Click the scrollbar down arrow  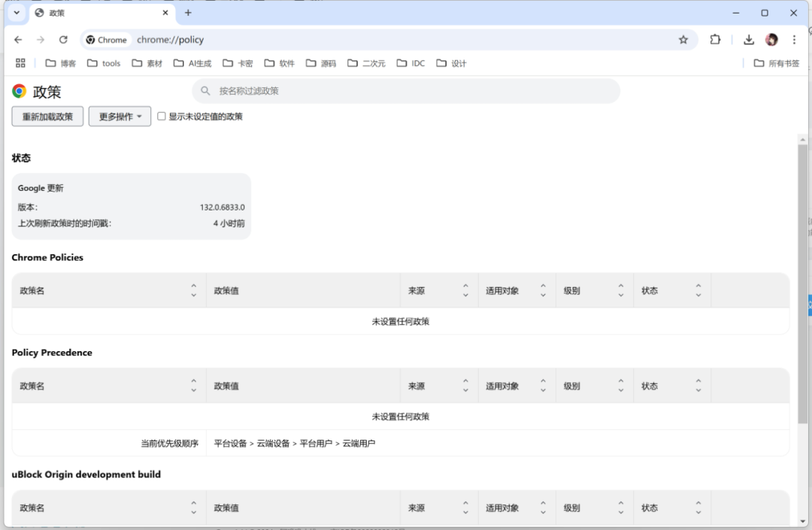(x=803, y=521)
